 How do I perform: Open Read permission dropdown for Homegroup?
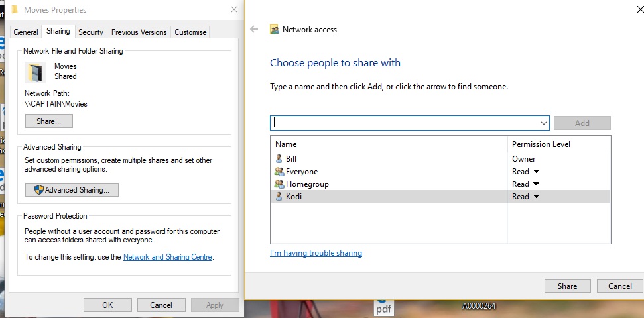536,184
